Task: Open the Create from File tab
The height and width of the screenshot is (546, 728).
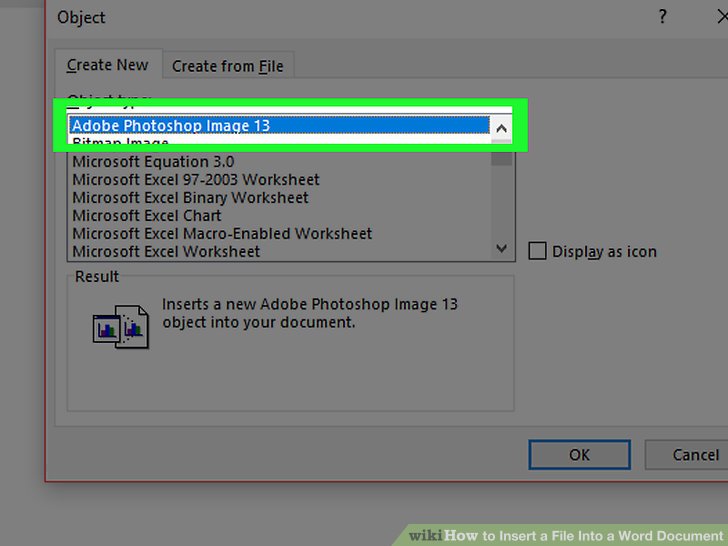Action: coord(228,66)
